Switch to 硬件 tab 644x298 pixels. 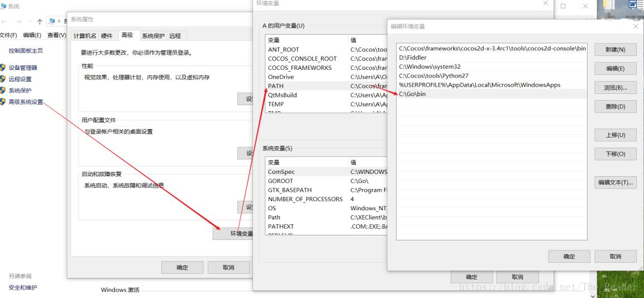(107, 36)
